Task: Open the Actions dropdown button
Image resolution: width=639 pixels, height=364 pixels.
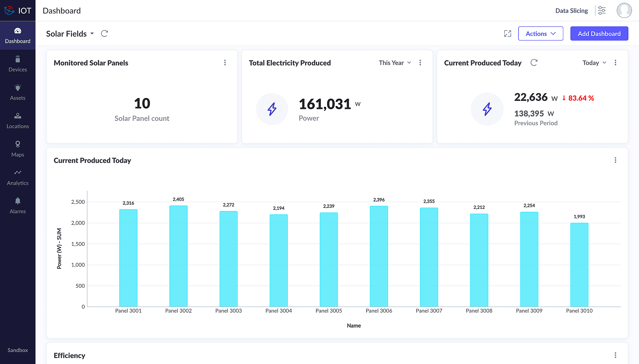Action: pos(541,34)
